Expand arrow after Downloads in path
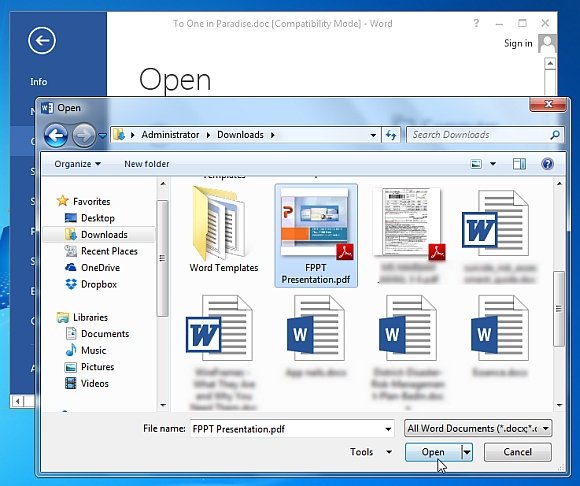The image size is (580, 486). tap(273, 135)
